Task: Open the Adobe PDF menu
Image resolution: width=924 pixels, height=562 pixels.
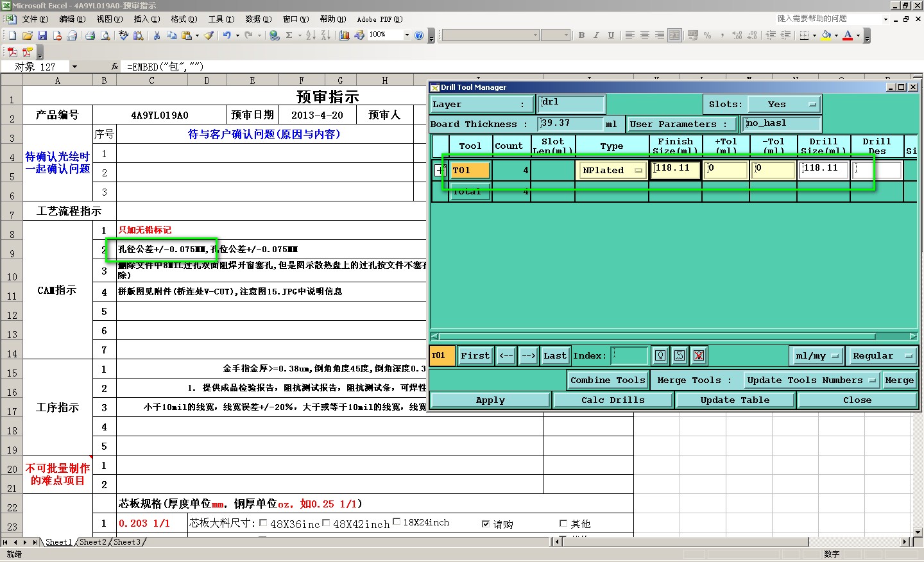Action: [x=379, y=19]
